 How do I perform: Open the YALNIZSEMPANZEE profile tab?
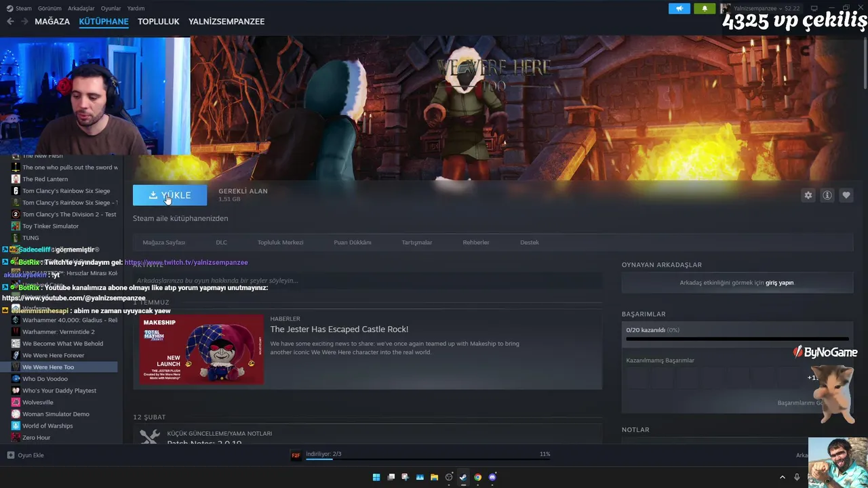tap(226, 22)
